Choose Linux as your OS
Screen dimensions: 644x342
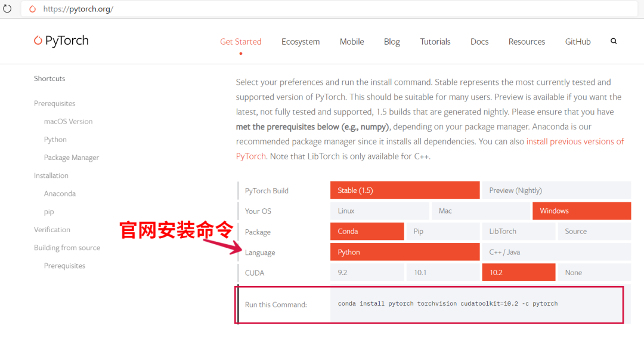point(379,211)
